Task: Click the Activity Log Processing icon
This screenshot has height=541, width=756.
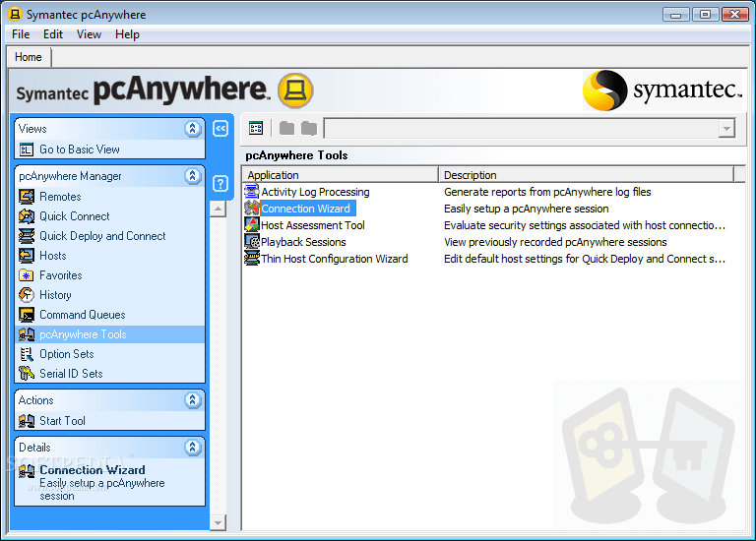Action: [252, 192]
